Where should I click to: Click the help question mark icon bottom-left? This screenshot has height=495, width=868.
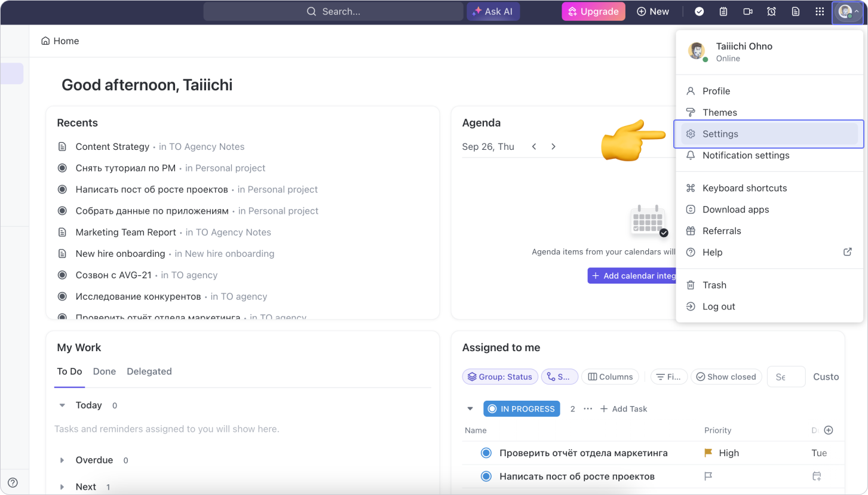pos(13,482)
